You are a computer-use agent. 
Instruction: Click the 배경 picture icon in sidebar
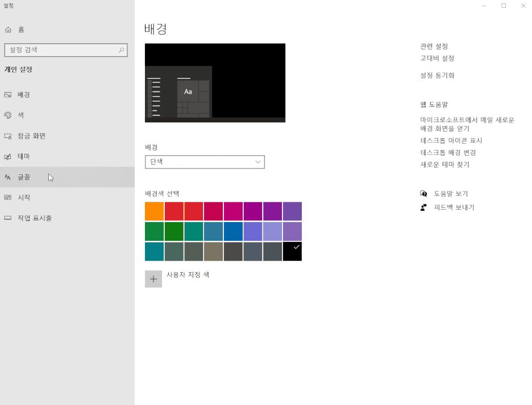(x=8, y=95)
